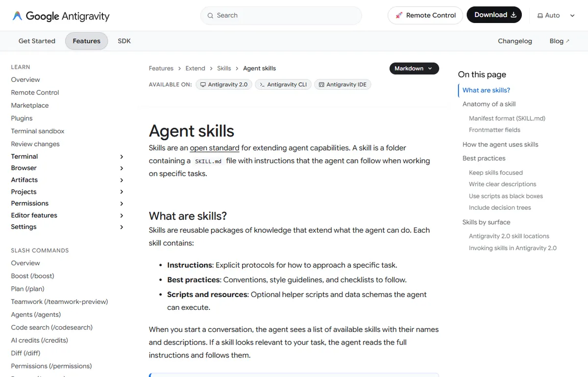
Task: Open the SDK tab
Action: [124, 41]
